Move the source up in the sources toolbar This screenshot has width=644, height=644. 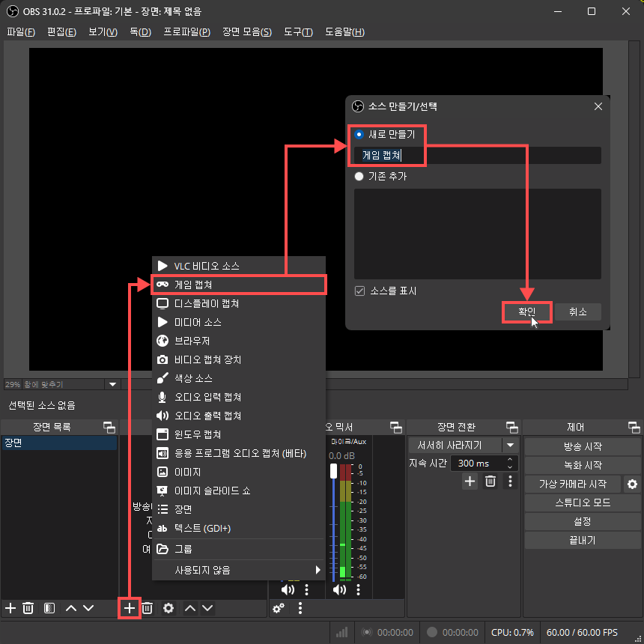tap(189, 608)
